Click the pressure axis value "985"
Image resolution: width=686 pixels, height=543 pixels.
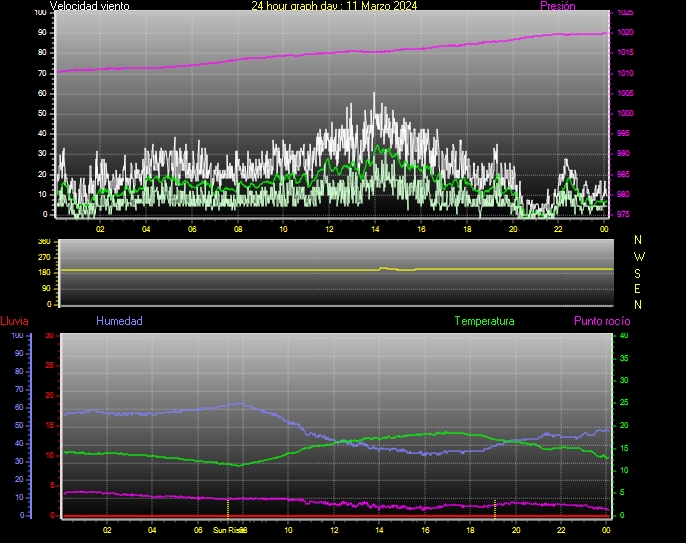click(x=623, y=174)
